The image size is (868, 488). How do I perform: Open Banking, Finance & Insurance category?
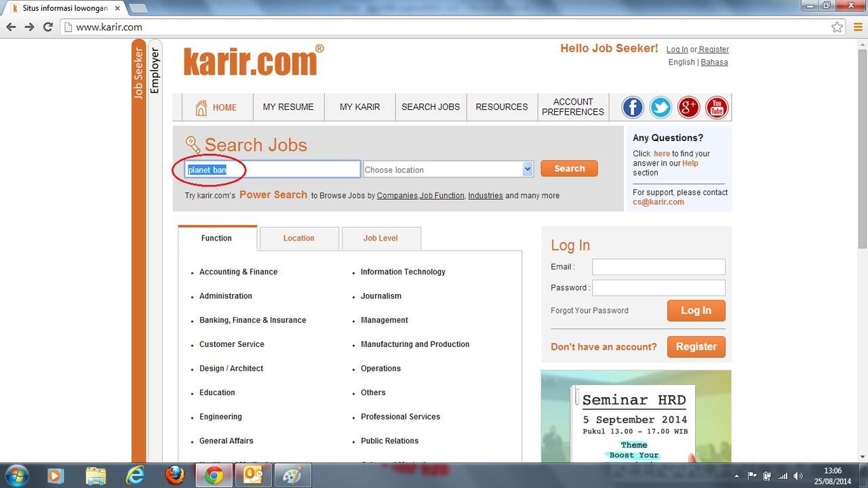(x=252, y=320)
